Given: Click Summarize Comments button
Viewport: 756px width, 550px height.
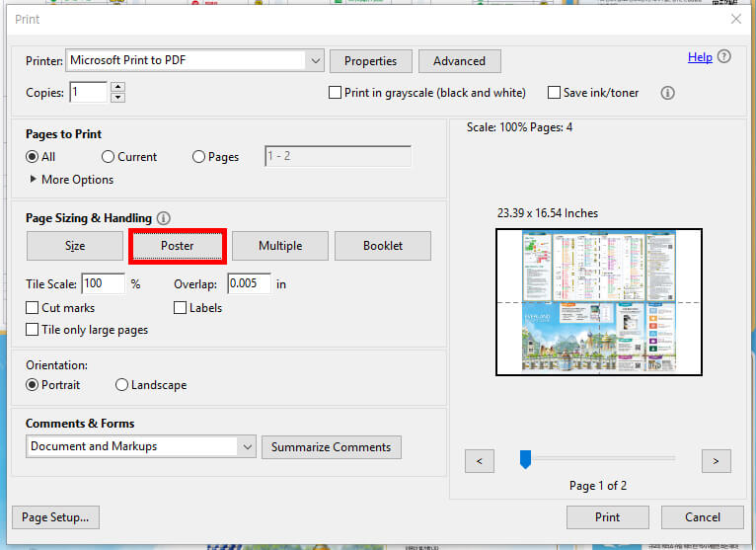Looking at the screenshot, I should click(x=332, y=447).
